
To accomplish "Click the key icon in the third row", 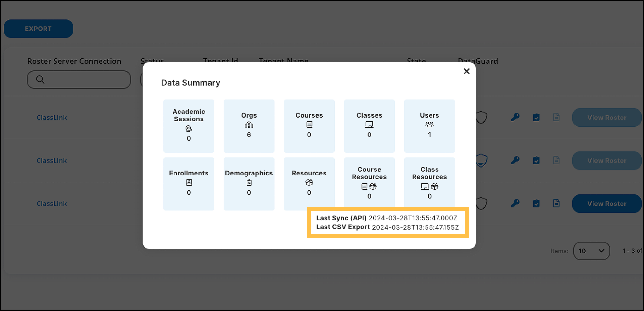I will (515, 203).
